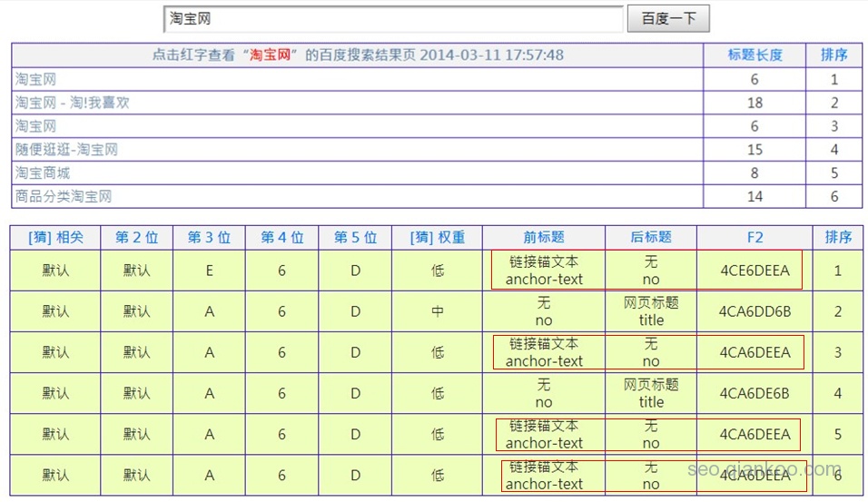Select F2 value 4CE6DEEA
Viewport: 868px width, 502px height.
click(755, 271)
